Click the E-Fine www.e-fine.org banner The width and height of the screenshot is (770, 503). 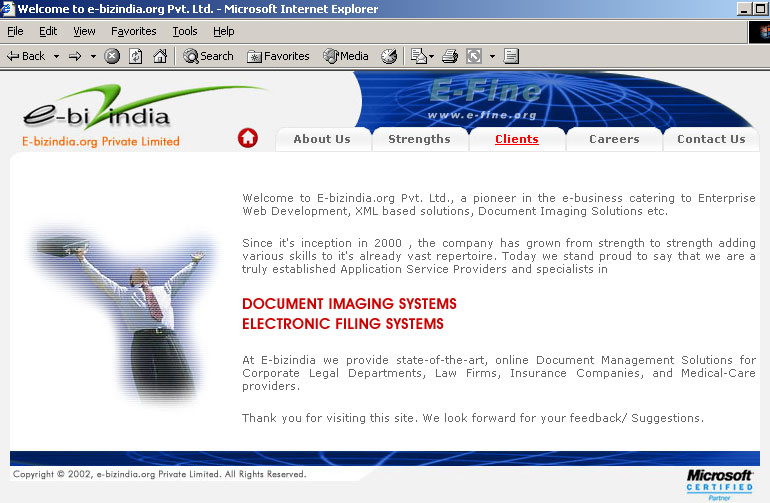pos(484,99)
